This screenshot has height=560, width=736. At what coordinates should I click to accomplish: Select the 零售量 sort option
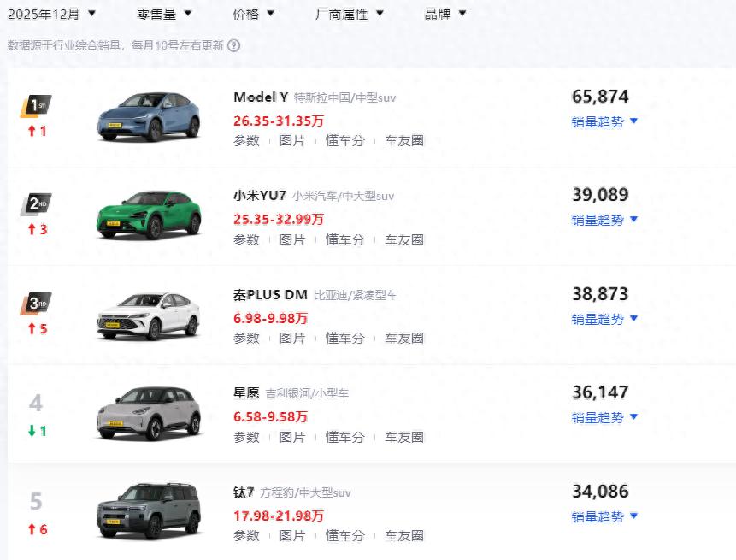point(156,13)
